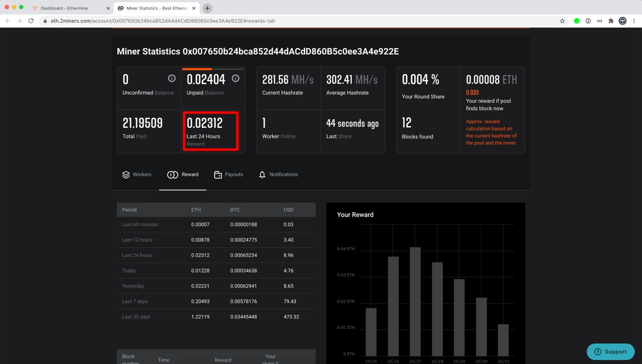Image resolution: width=642 pixels, height=364 pixels.
Task: Select the Today row label
Action: [x=129, y=271]
